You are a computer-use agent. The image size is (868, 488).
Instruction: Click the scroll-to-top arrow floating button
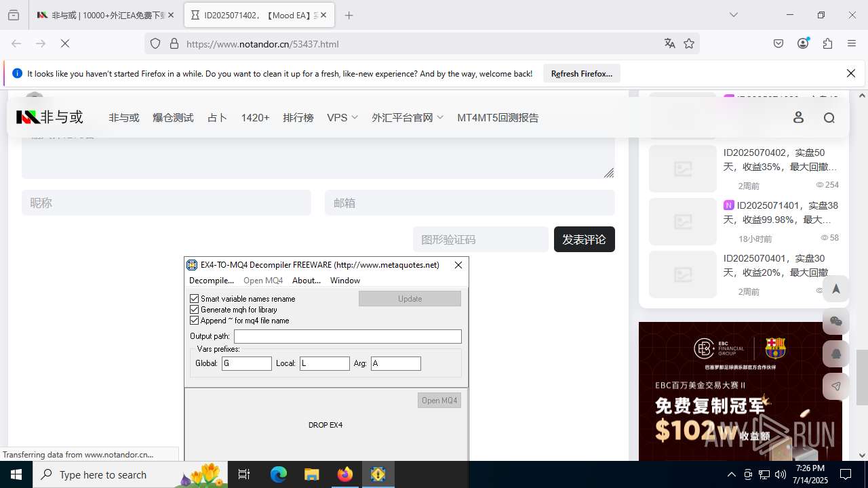[835, 289]
